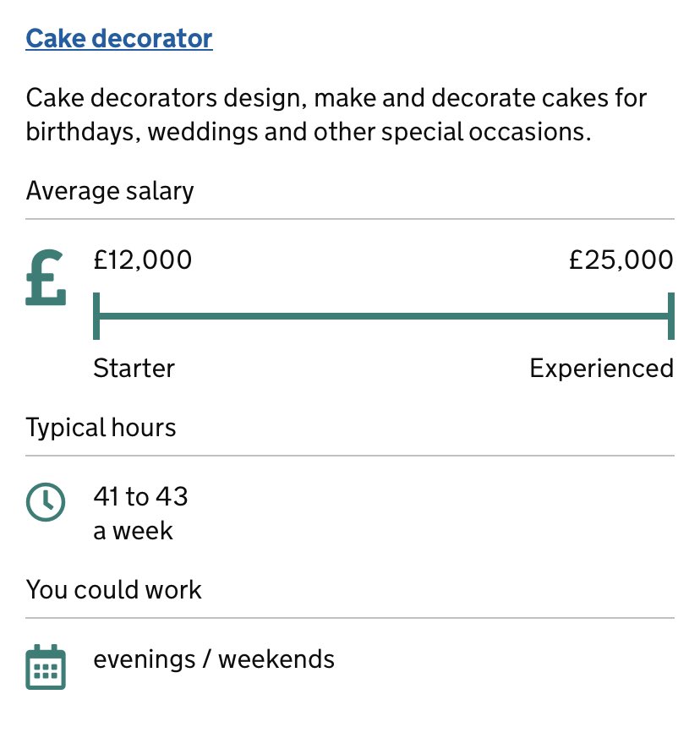700x738 pixels.
Task: Click the clock icon for typical hours
Action: [x=46, y=502]
